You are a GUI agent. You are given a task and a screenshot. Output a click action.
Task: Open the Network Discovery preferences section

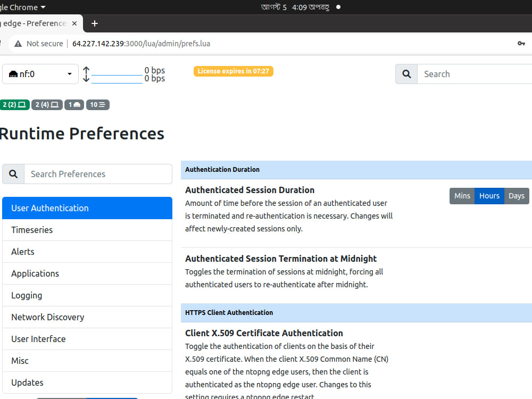(87, 317)
